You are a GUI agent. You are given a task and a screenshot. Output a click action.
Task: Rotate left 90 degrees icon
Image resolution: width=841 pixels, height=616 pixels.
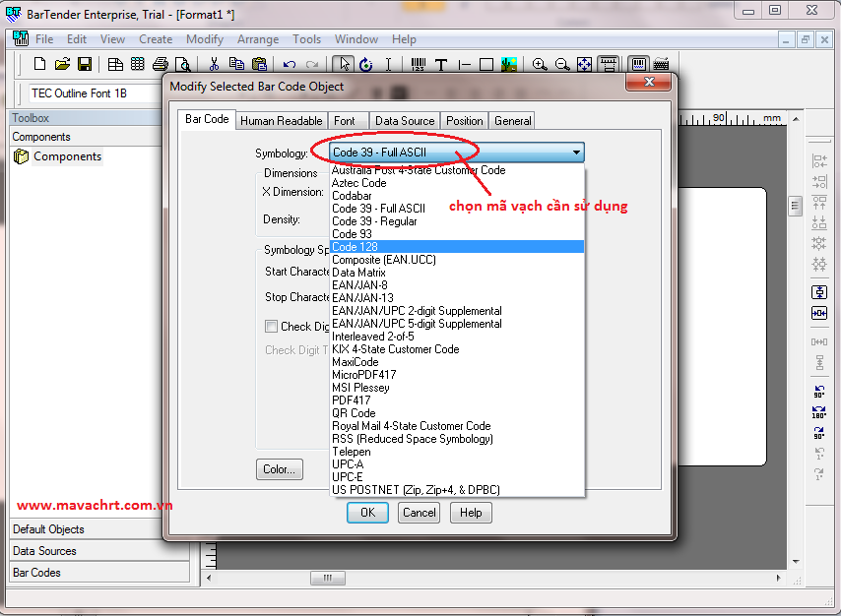(819, 391)
